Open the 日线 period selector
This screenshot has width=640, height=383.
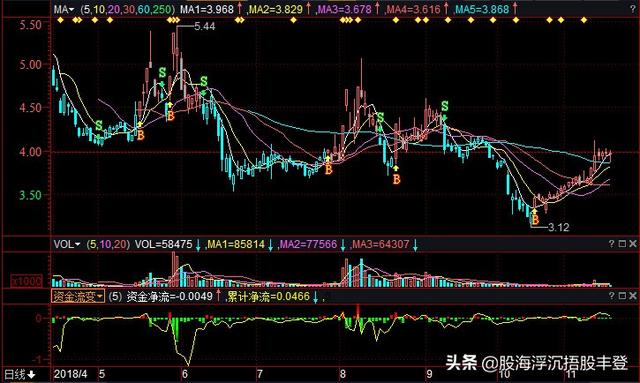[20, 374]
